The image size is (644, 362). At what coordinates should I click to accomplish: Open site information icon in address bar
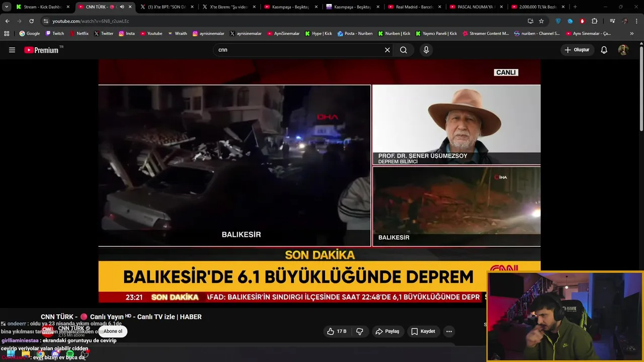[46, 21]
